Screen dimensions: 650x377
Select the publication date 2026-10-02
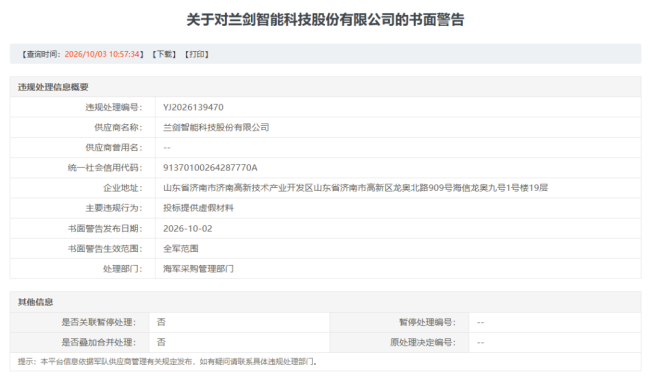coord(187,229)
